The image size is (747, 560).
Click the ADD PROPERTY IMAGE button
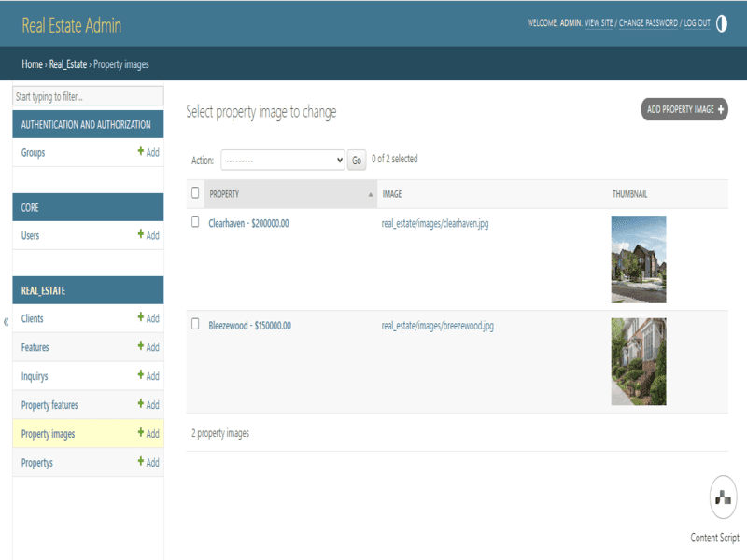tap(683, 109)
